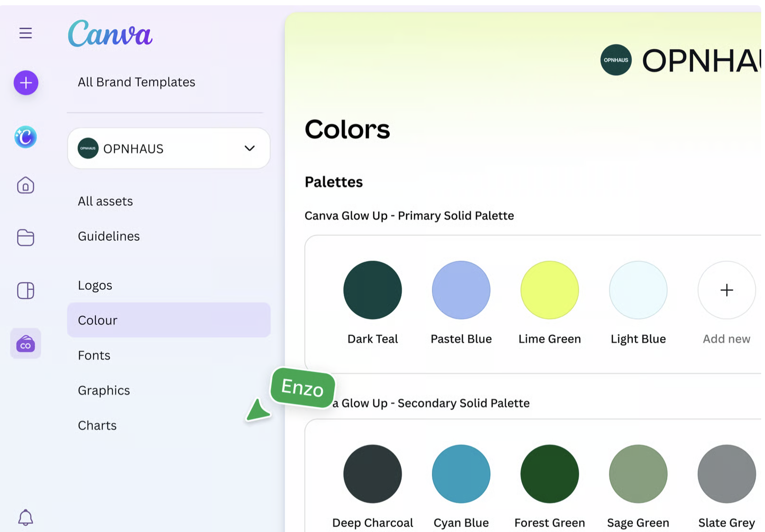
Task: Go to the Logos section
Action: pos(95,286)
